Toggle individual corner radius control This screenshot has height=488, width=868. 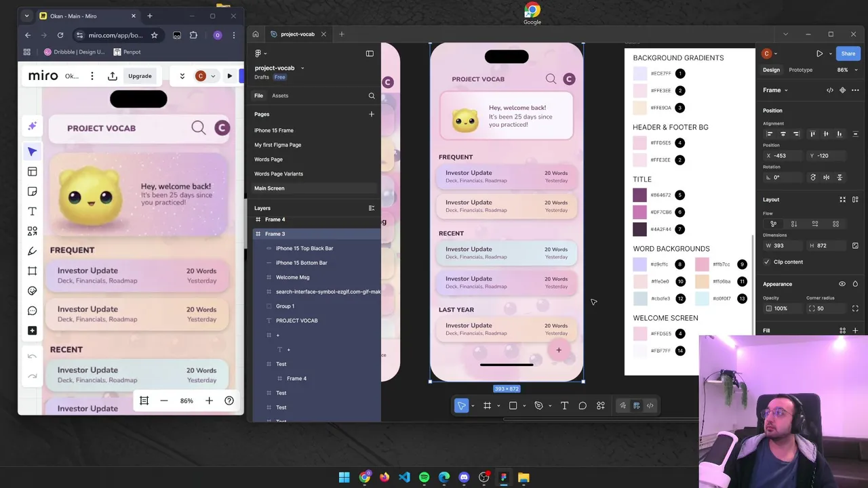point(855,308)
